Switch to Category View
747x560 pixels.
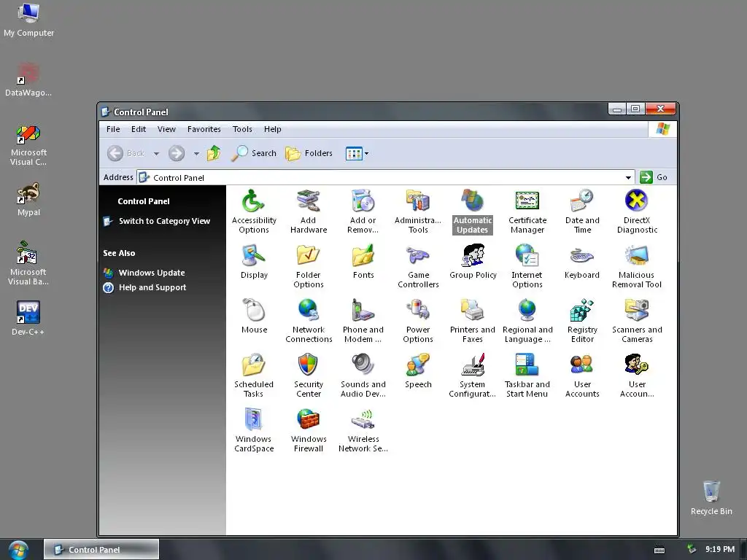(164, 221)
